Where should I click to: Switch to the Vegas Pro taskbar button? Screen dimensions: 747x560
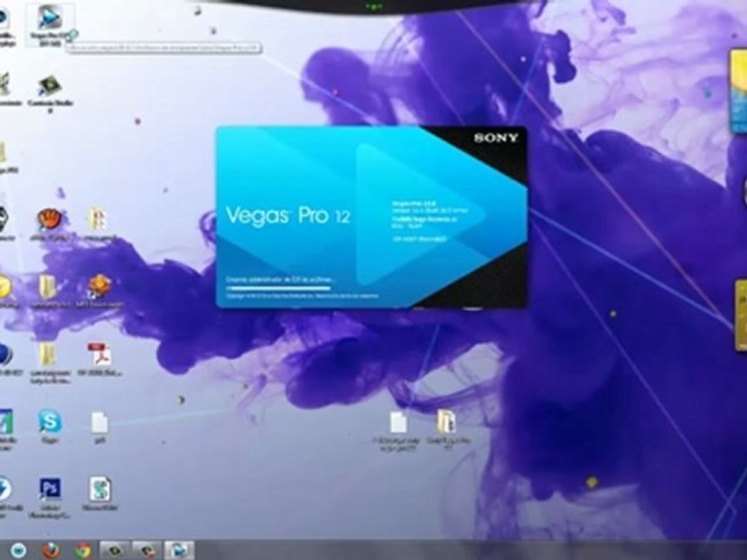pyautogui.click(x=179, y=550)
